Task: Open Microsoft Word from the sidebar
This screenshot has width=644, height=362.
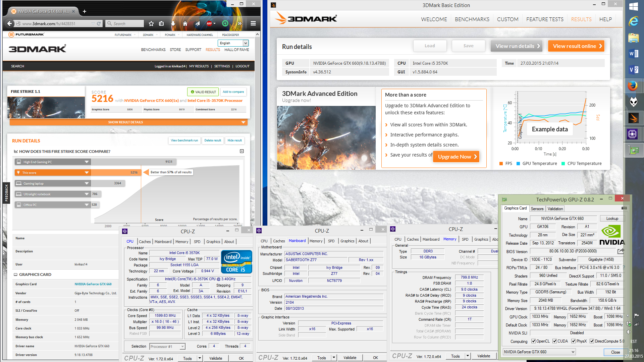Action: [x=634, y=54]
